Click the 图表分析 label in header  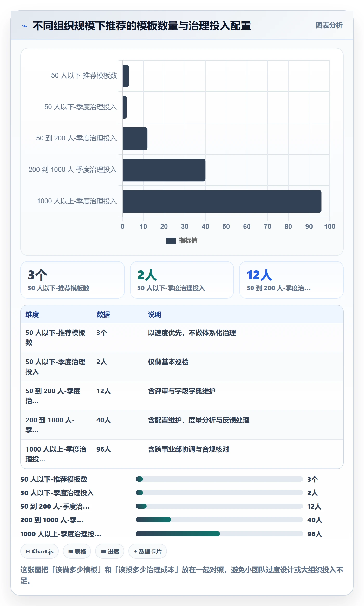[x=329, y=25]
